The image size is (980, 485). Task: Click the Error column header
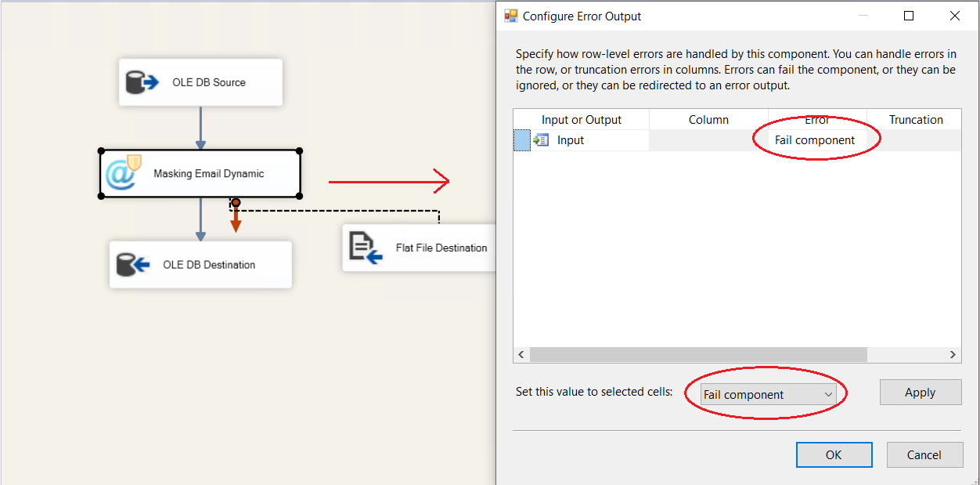tap(816, 120)
